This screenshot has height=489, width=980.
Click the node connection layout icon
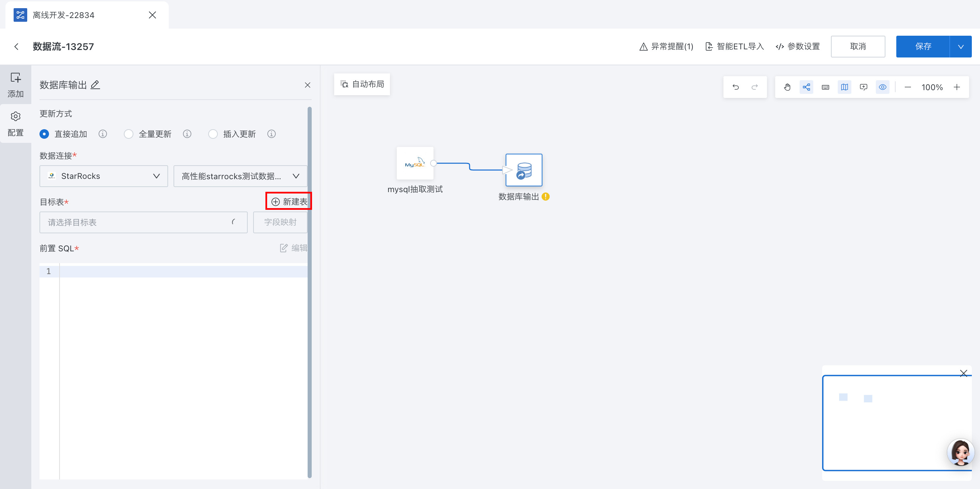[x=806, y=87]
